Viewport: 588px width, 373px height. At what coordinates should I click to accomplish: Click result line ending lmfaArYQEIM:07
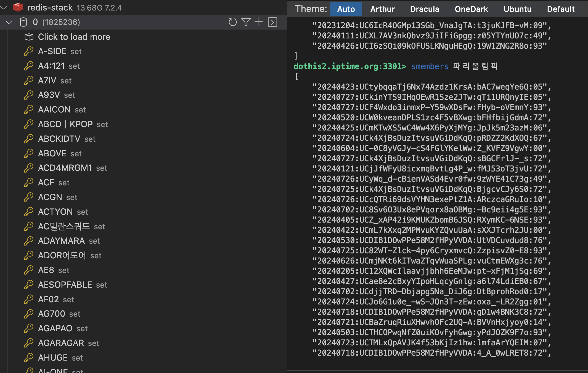point(432,343)
